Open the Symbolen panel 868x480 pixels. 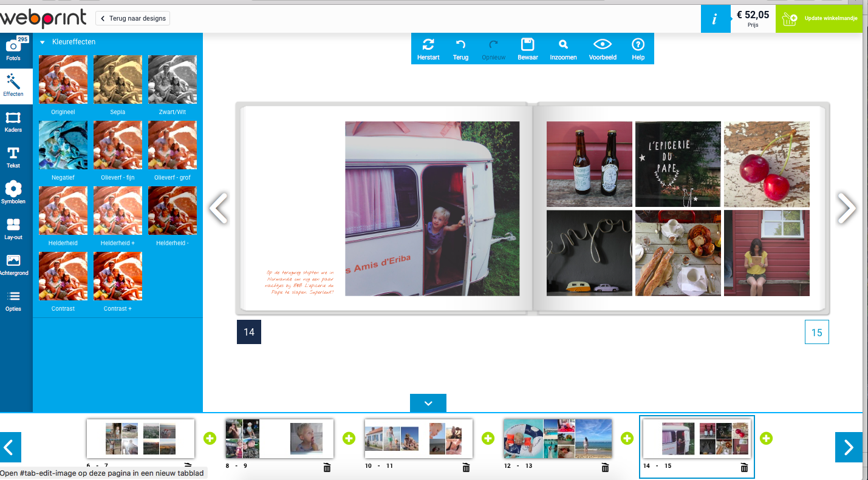tap(13, 193)
